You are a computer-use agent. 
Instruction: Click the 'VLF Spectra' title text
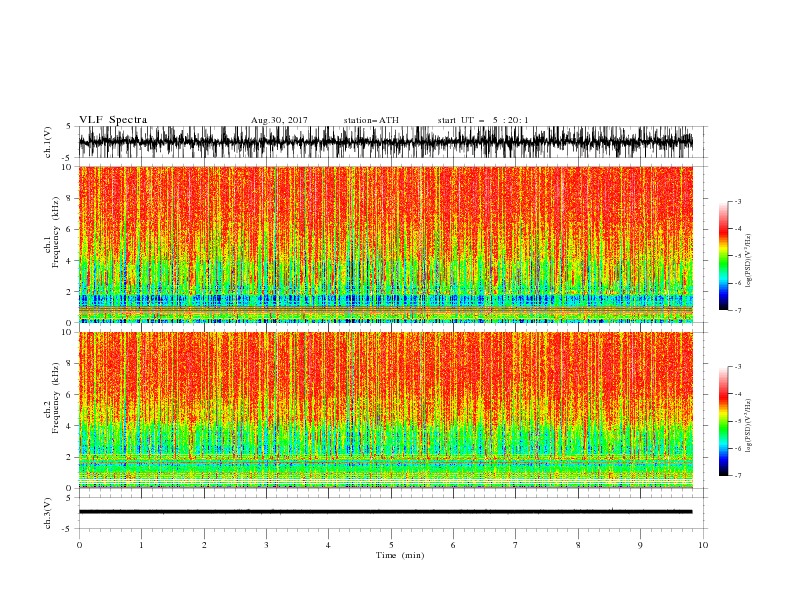click(x=113, y=120)
